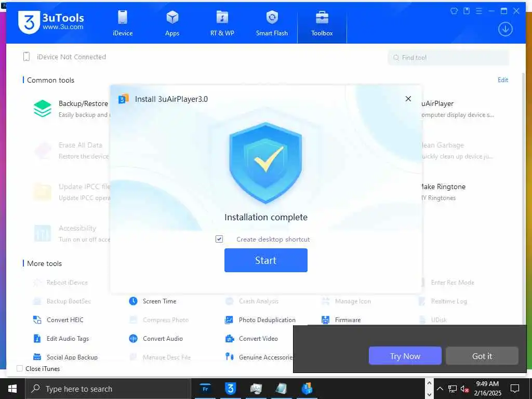Click the Manage Icon tool
Image resolution: width=532 pixels, height=399 pixels.
click(x=346, y=301)
